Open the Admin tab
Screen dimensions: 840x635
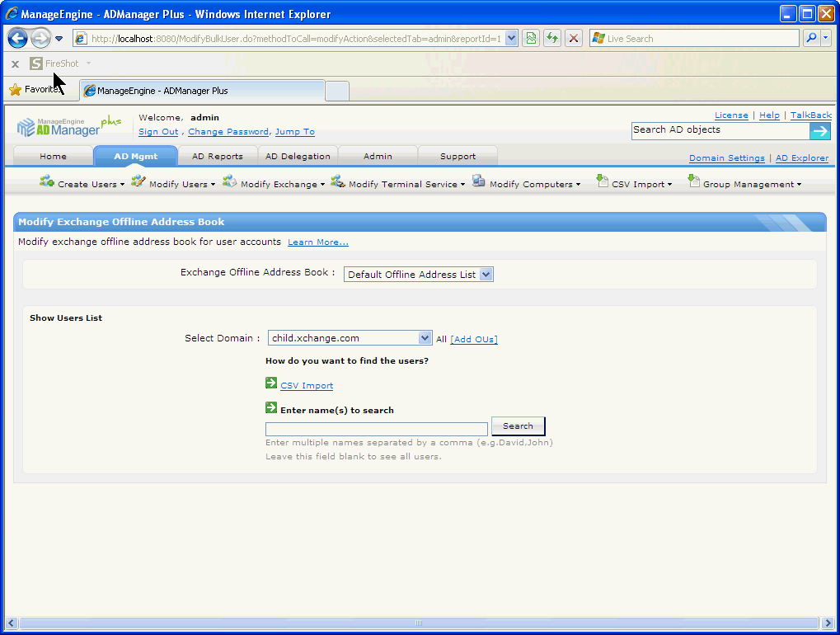pos(377,155)
